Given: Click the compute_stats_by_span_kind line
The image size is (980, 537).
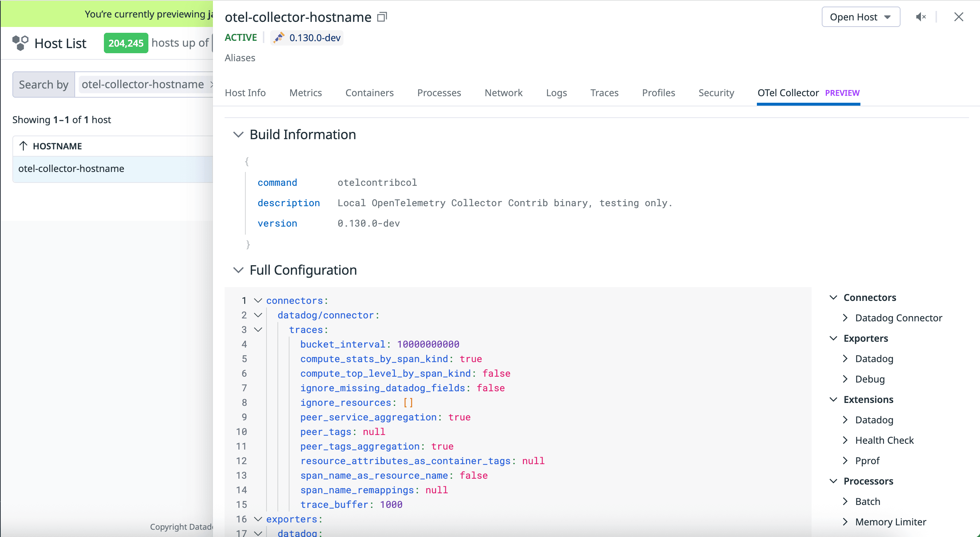Looking at the screenshot, I should (x=391, y=359).
